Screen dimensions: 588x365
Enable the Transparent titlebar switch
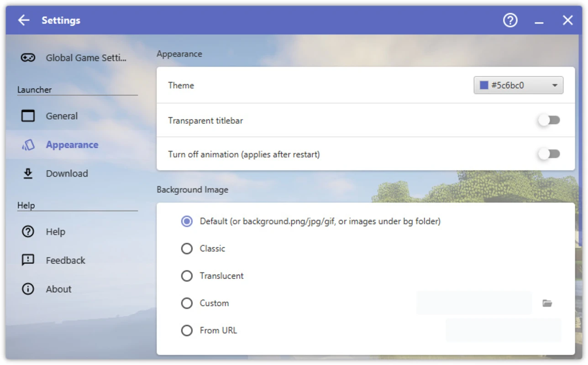549,120
